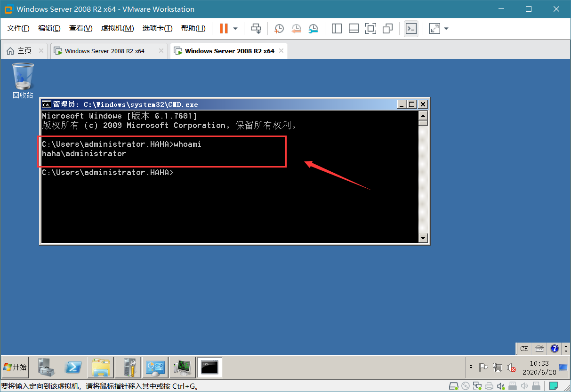Click the network tray icon

click(x=497, y=368)
